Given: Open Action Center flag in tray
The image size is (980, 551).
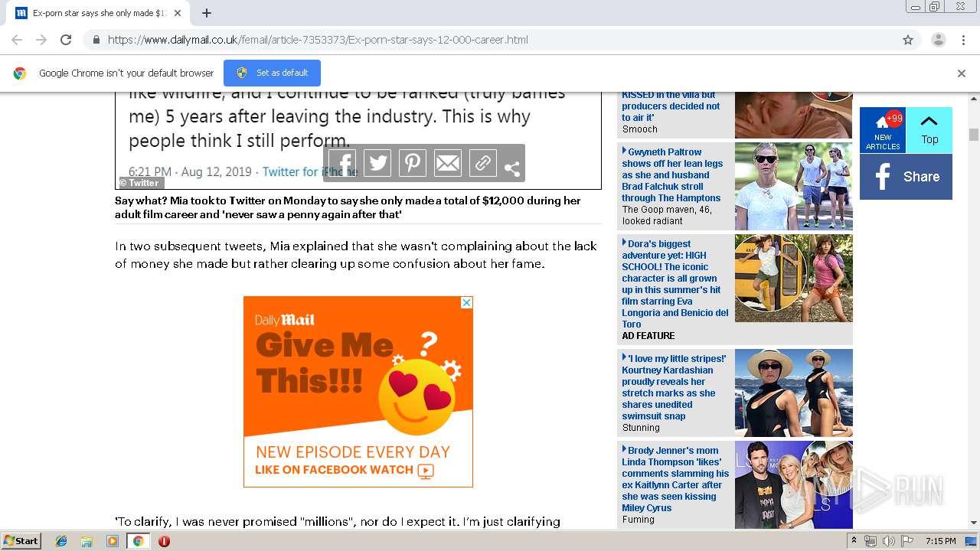Looking at the screenshot, I should point(907,541).
